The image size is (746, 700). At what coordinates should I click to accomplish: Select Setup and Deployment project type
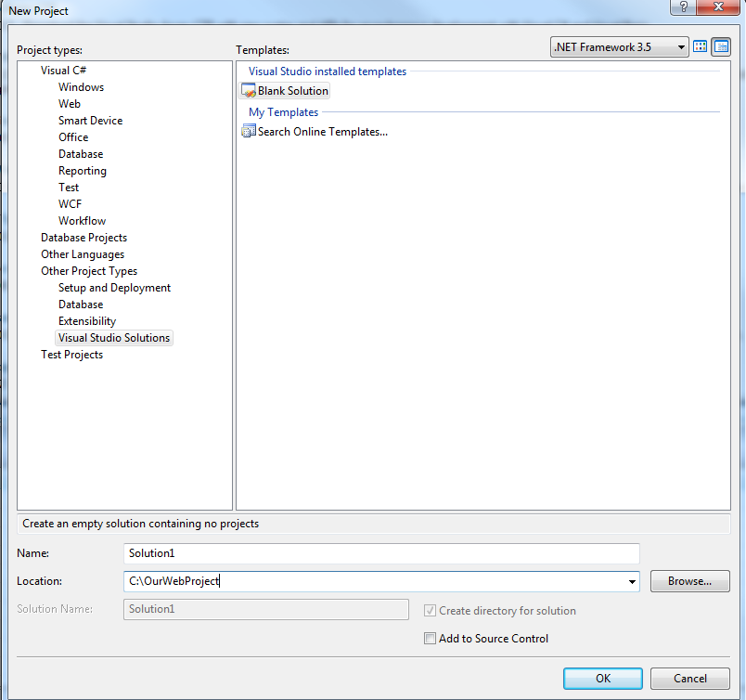pos(114,288)
